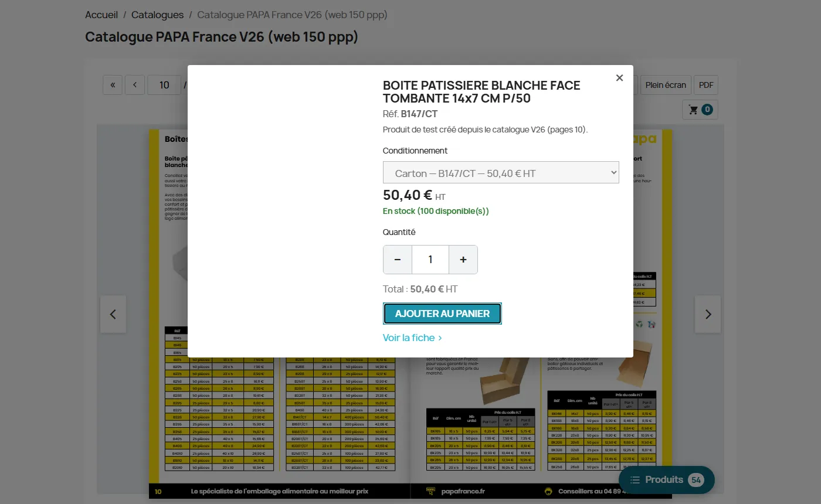
Task: Click the Total 50,40 € HT line
Action: [x=420, y=289]
